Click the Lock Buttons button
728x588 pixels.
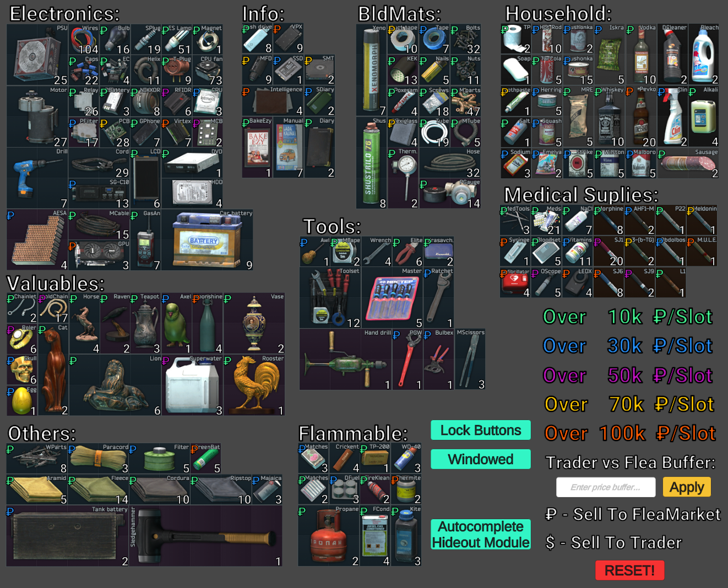coord(481,430)
